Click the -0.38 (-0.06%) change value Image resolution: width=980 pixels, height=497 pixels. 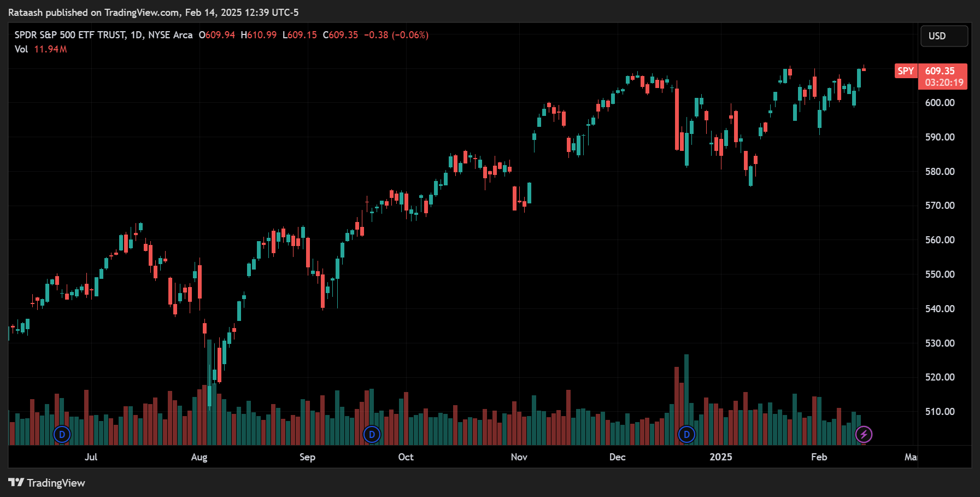pyautogui.click(x=396, y=35)
